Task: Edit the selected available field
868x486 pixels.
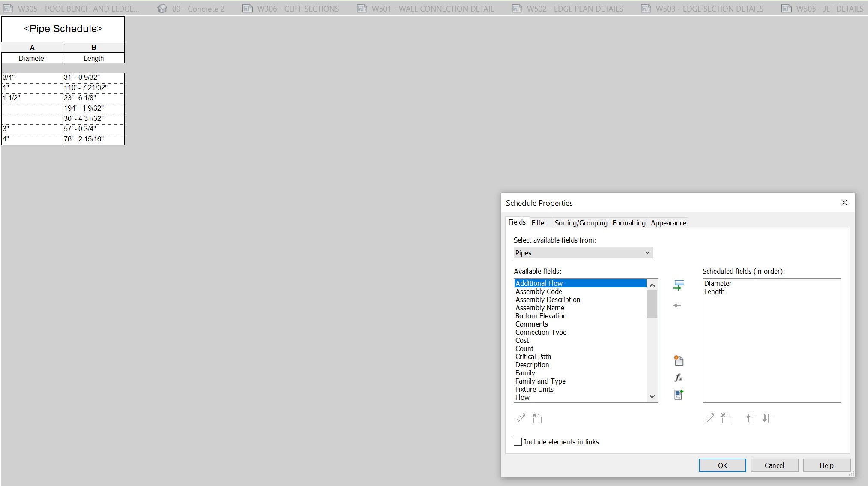Action: click(521, 418)
